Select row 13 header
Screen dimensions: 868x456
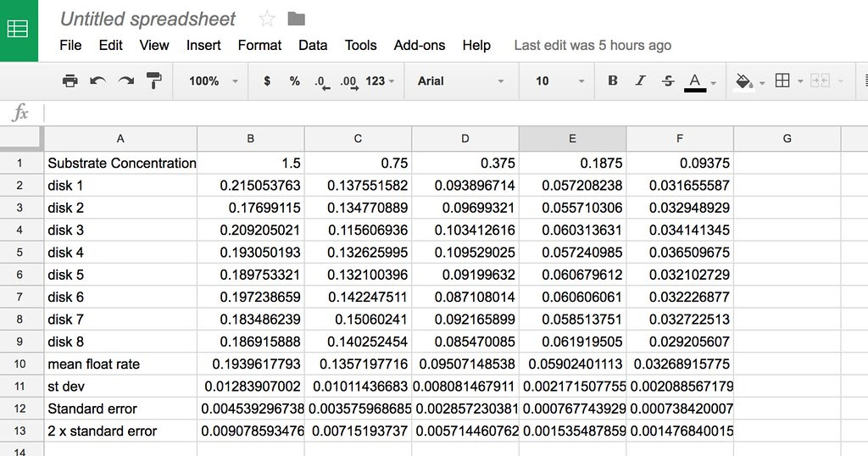pos(20,431)
